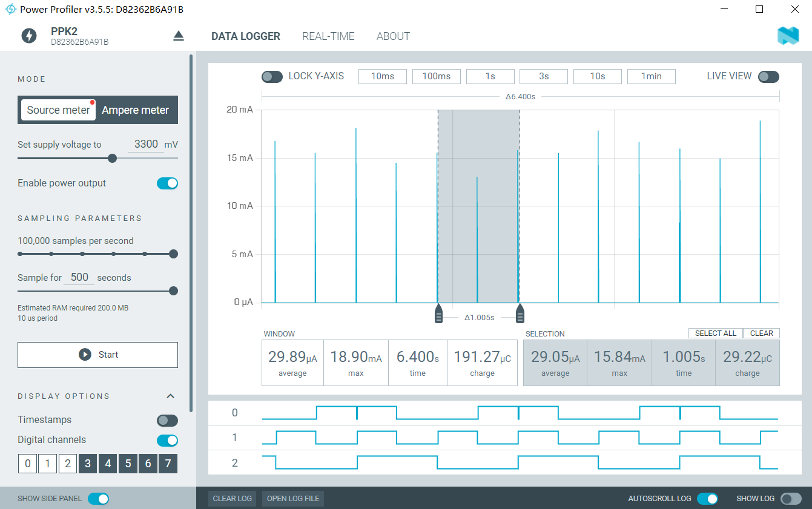The width and height of the screenshot is (812, 509).
Task: Enable digital channel 5 button
Action: tap(128, 464)
